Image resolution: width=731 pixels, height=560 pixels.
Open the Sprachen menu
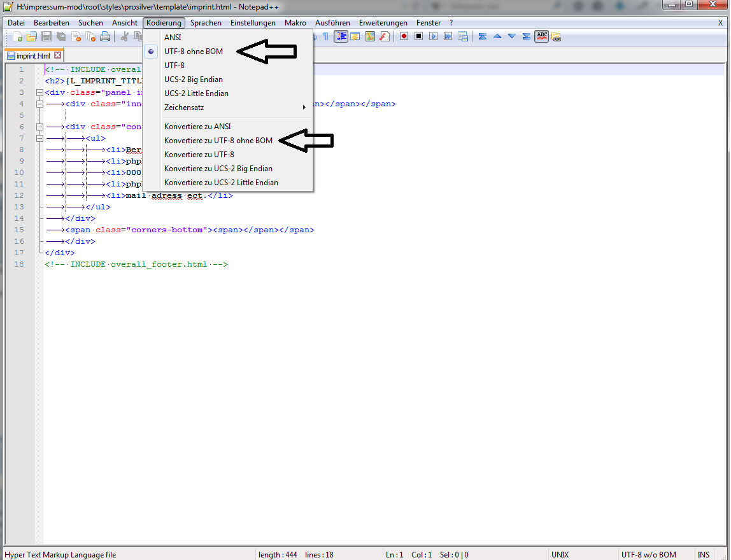206,23
